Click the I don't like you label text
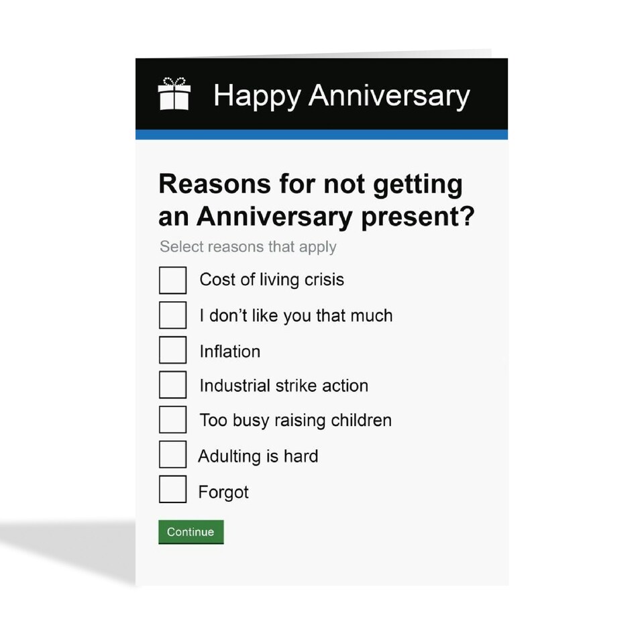 (x=296, y=316)
